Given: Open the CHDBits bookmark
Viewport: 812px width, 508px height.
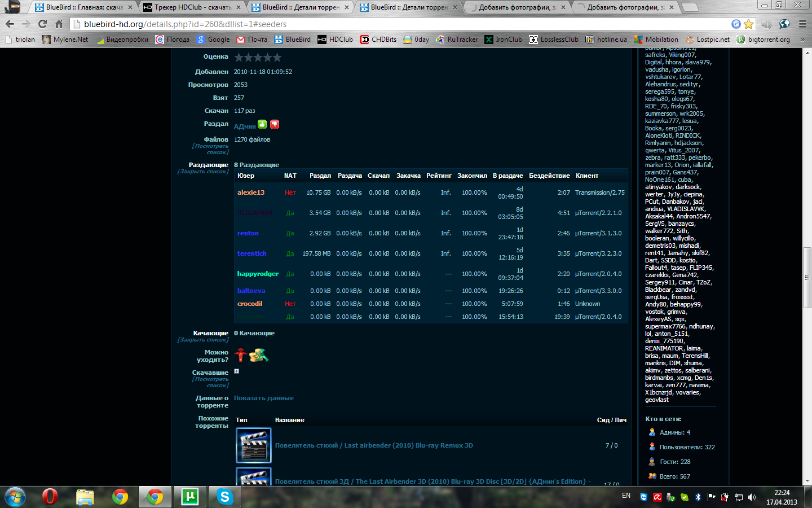Looking at the screenshot, I should 378,40.
